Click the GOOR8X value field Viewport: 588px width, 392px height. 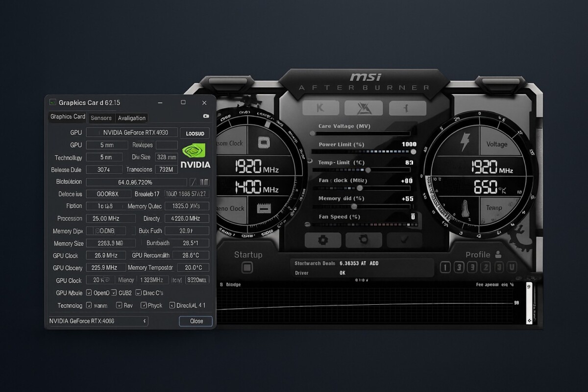coord(109,194)
